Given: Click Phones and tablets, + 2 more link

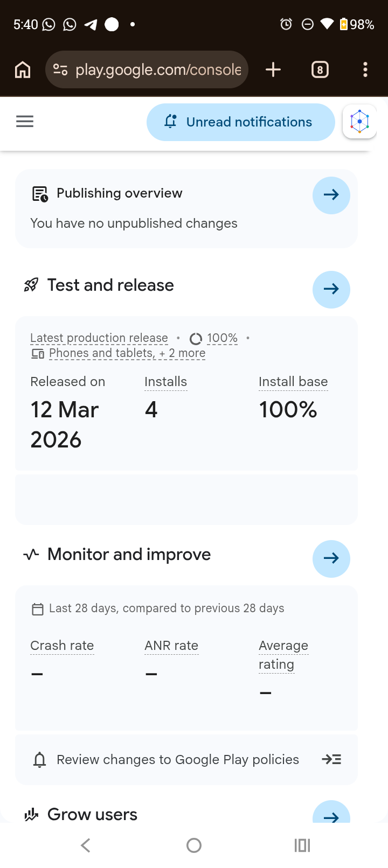Looking at the screenshot, I should [127, 353].
